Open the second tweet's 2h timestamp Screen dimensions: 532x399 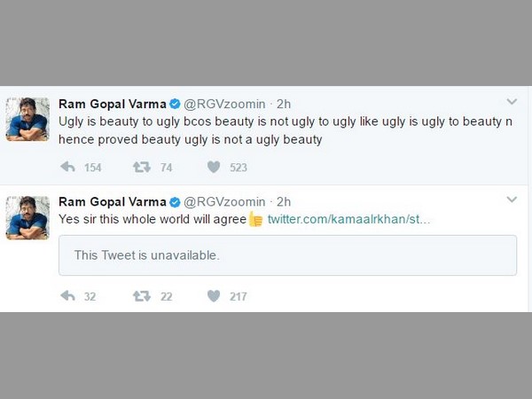pyautogui.click(x=284, y=200)
